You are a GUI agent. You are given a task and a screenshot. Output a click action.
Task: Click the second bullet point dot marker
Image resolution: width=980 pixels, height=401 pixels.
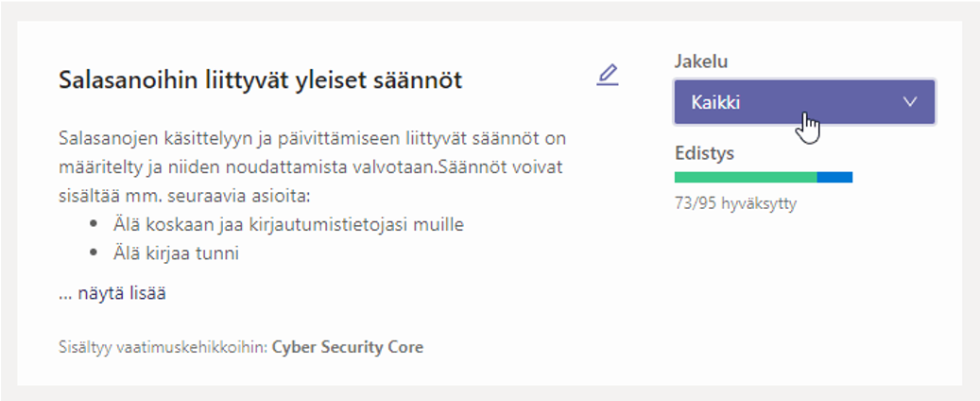[x=94, y=253]
